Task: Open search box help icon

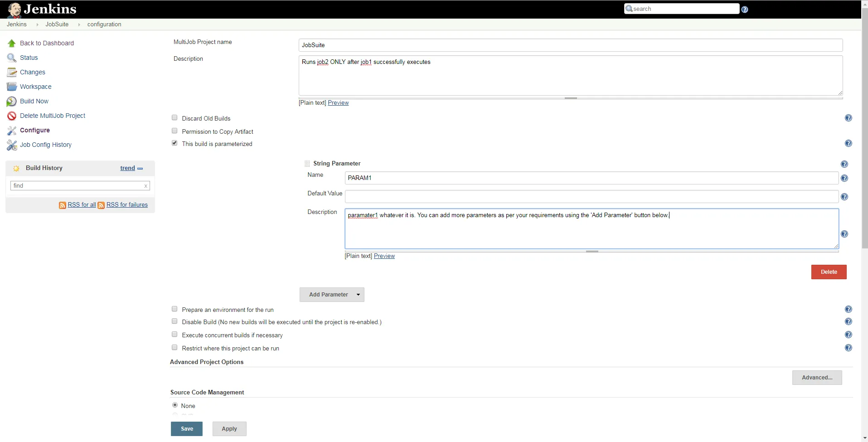Action: click(745, 10)
